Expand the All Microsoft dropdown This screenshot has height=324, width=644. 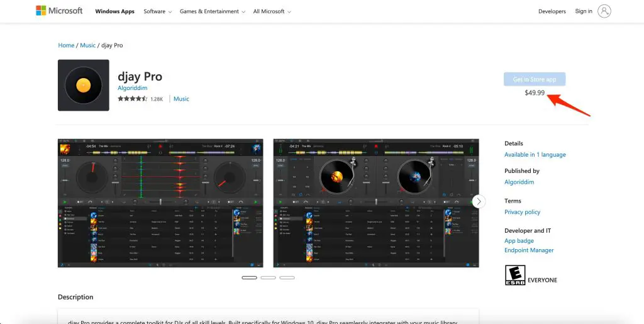pos(272,11)
